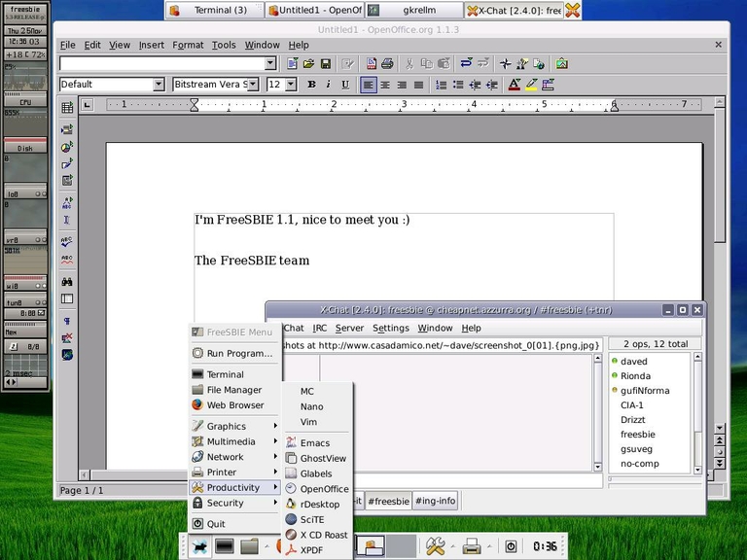
Task: Turn on numbered list
Action: point(442,85)
